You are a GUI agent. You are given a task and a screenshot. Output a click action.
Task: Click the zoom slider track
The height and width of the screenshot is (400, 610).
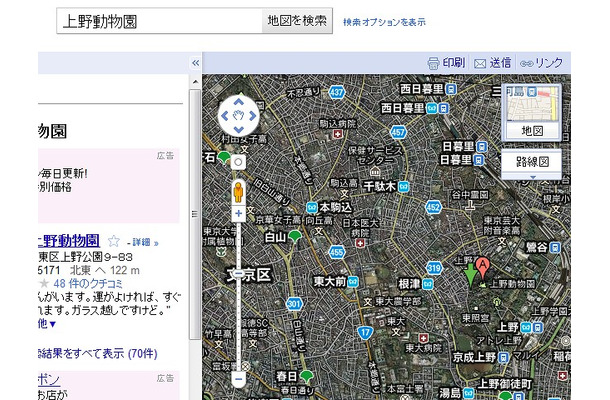coord(238,300)
